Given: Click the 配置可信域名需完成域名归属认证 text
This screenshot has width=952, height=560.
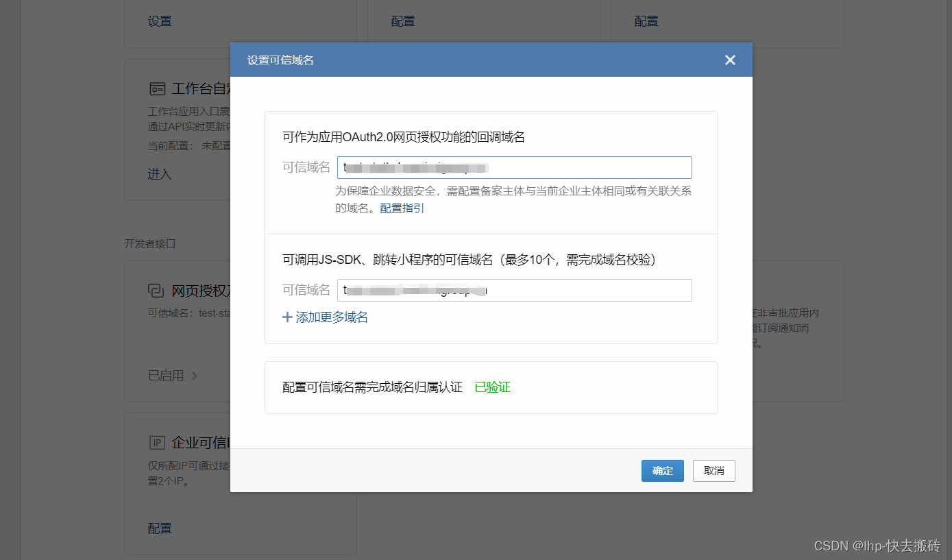Looking at the screenshot, I should [x=372, y=387].
